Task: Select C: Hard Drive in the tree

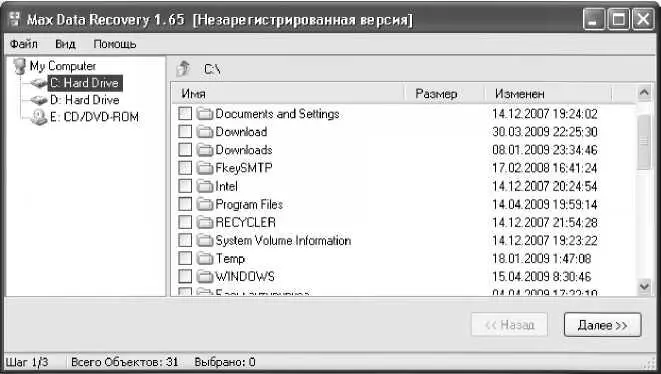Action: coord(85,83)
